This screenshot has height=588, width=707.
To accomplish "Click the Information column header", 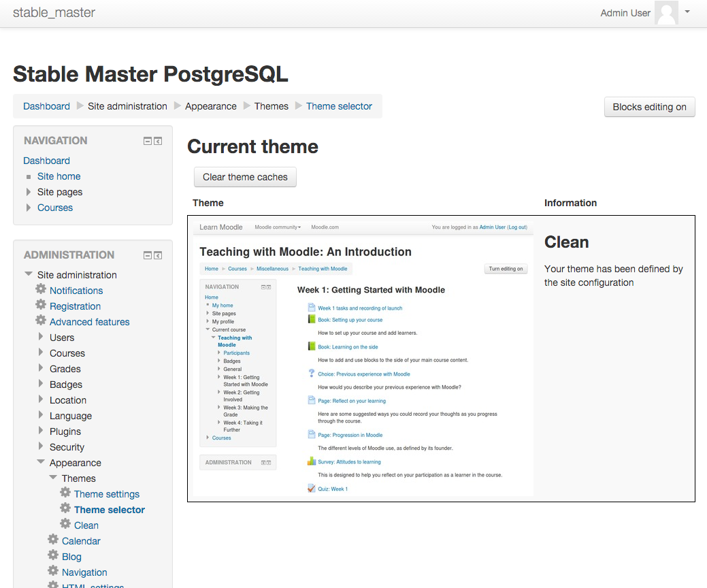I will [x=570, y=203].
